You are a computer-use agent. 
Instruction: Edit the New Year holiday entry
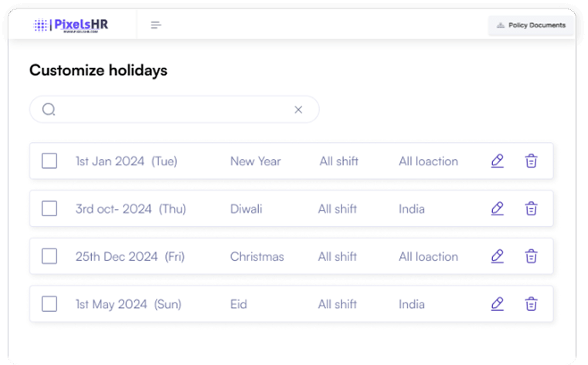point(498,161)
